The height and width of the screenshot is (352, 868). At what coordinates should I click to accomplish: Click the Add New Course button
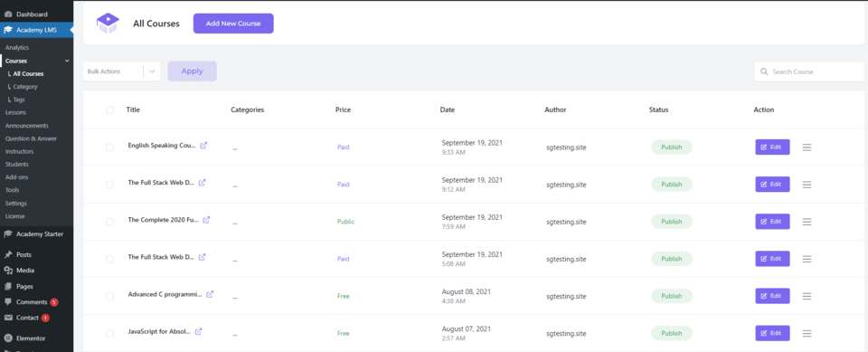(233, 24)
